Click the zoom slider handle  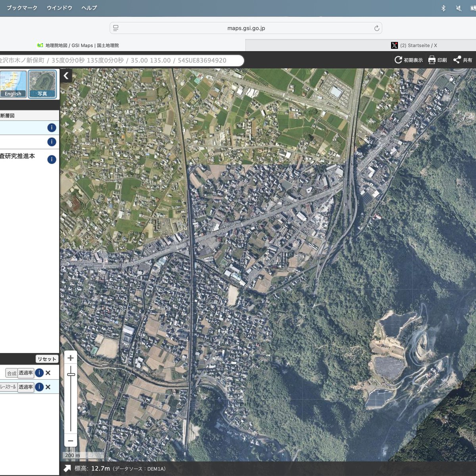coord(71,374)
